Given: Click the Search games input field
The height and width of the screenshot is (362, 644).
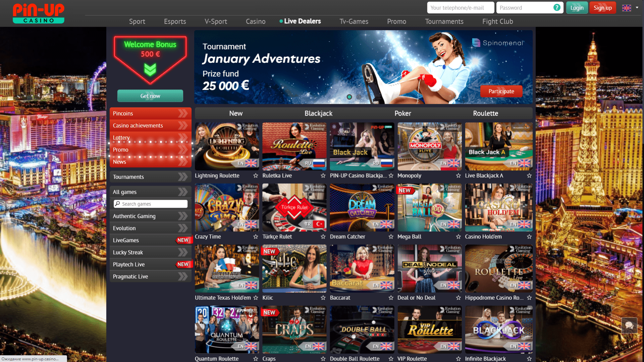Looking at the screenshot, I should coord(150,204).
